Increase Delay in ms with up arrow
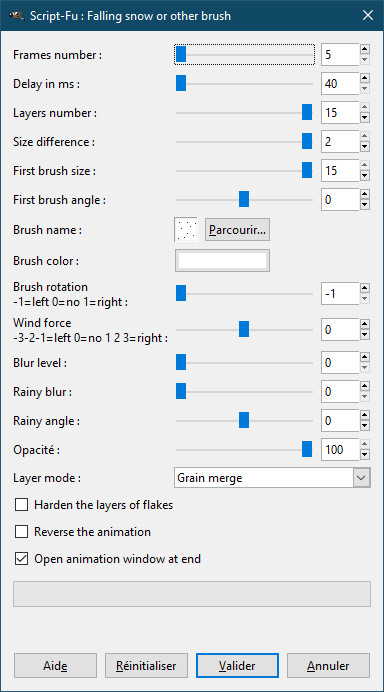 [365, 78]
